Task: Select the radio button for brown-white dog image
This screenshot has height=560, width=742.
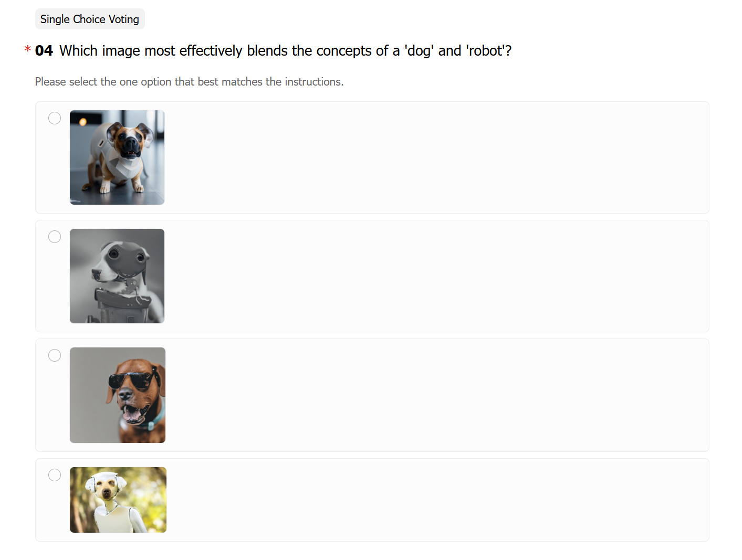Action: pos(55,118)
